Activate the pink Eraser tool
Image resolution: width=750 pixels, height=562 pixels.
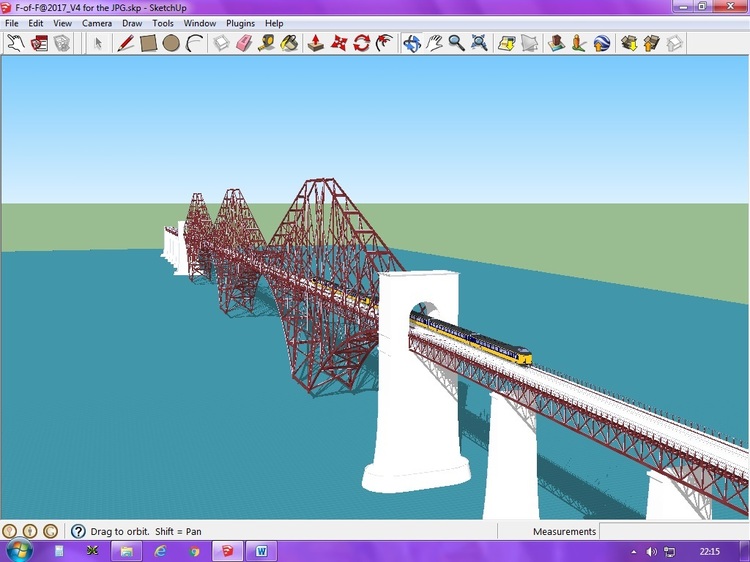point(244,43)
